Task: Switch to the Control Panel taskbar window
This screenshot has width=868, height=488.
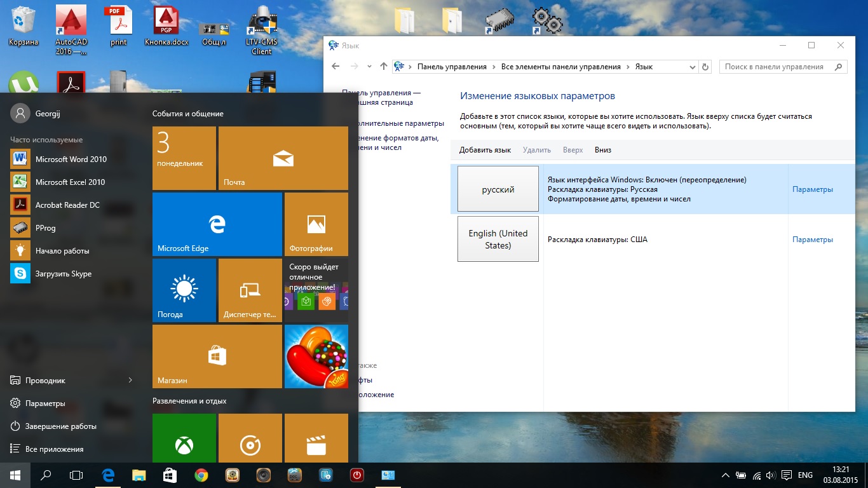Action: [388, 475]
